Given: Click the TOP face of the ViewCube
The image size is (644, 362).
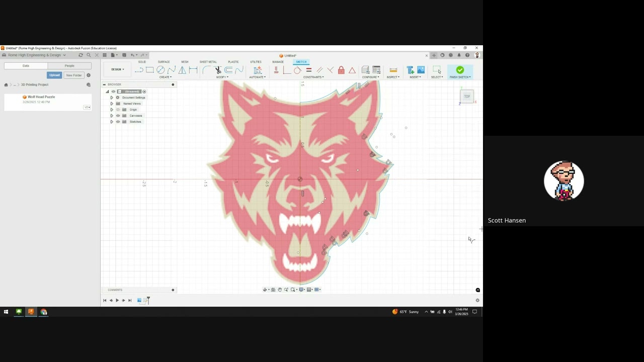Looking at the screenshot, I should (x=467, y=97).
